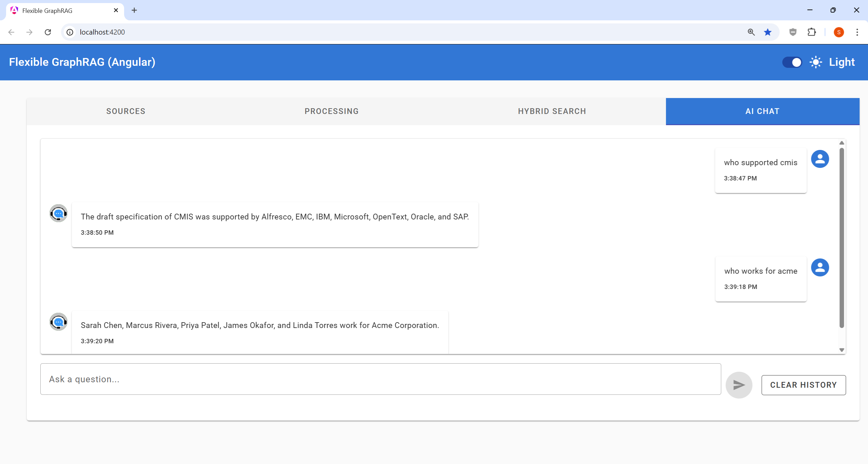Click the zoom magnifier icon in address bar
Screen dimensions: 868x464
pyautogui.click(x=751, y=32)
